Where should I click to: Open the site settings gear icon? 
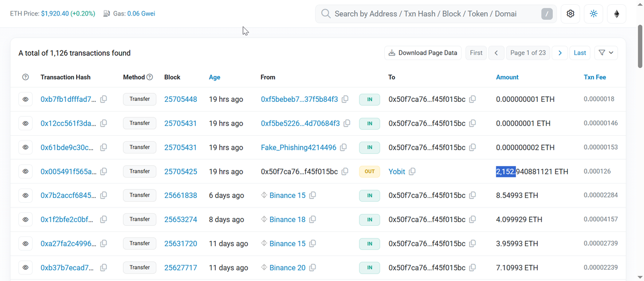[570, 13]
